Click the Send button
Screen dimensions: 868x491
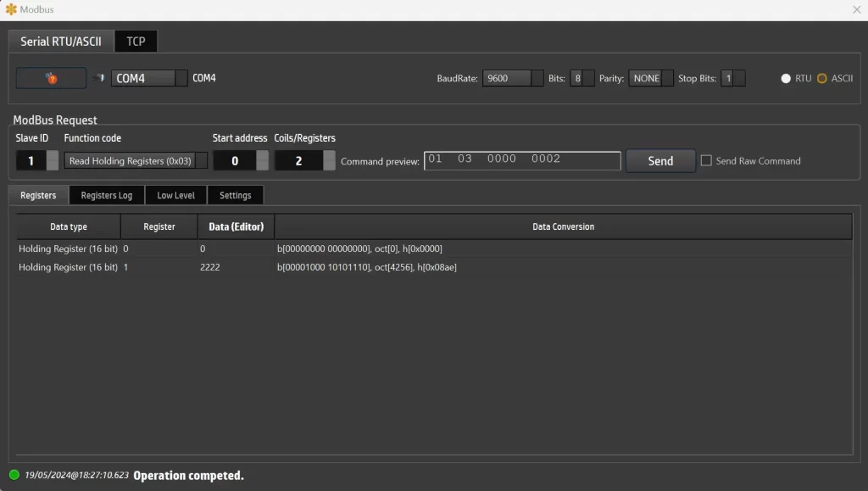660,160
